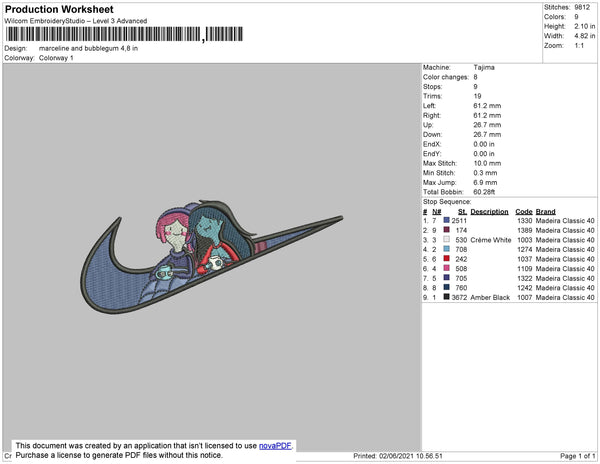Click color swatch for stop 2 code 1389
The height and width of the screenshot is (464, 600).
(446, 230)
